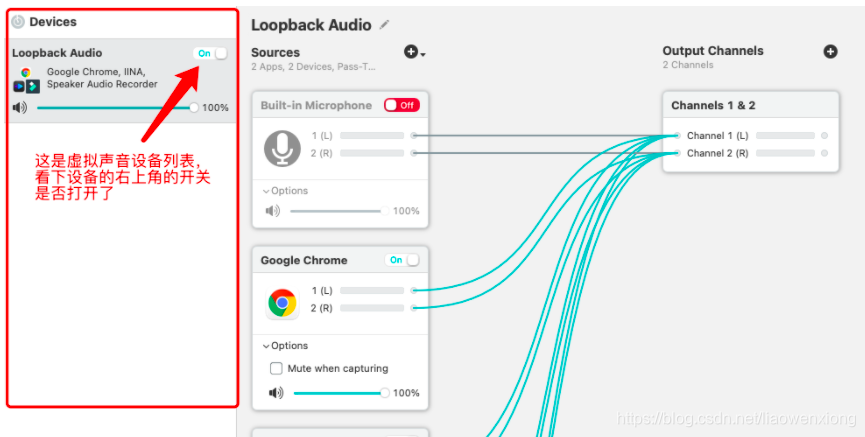Click the Channel 2 (R) label

717,153
